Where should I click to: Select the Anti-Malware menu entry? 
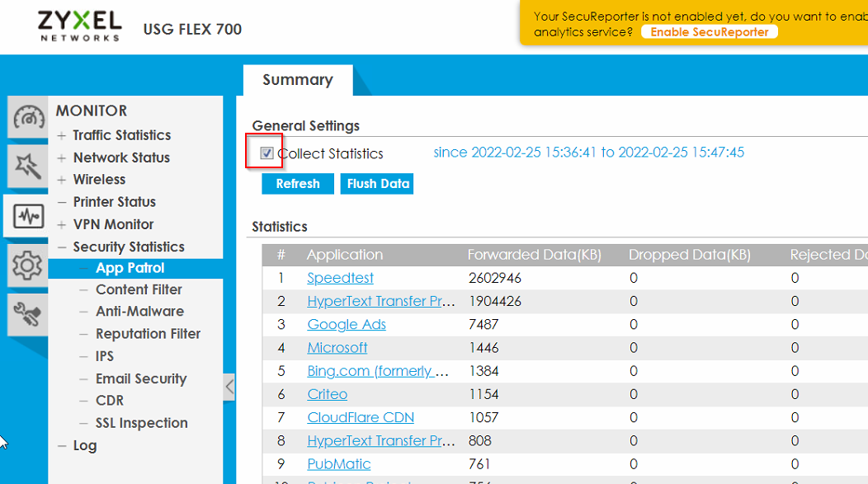coord(139,312)
